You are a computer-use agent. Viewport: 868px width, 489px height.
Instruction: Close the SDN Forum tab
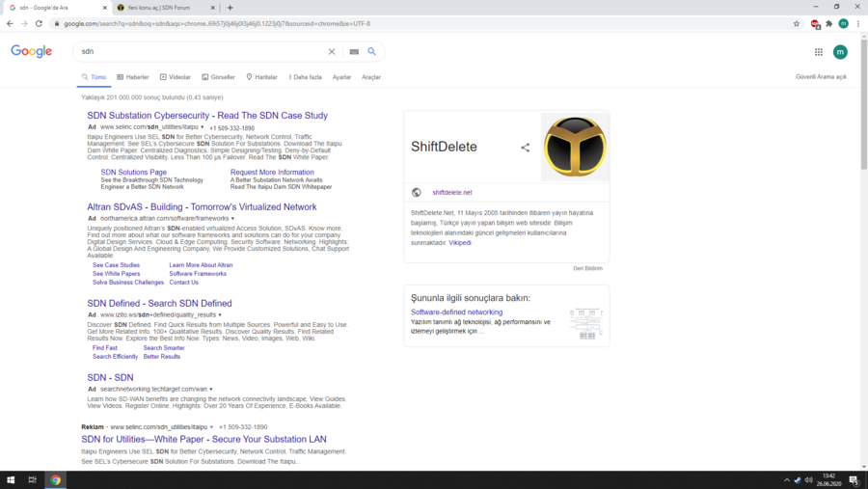coord(213,8)
